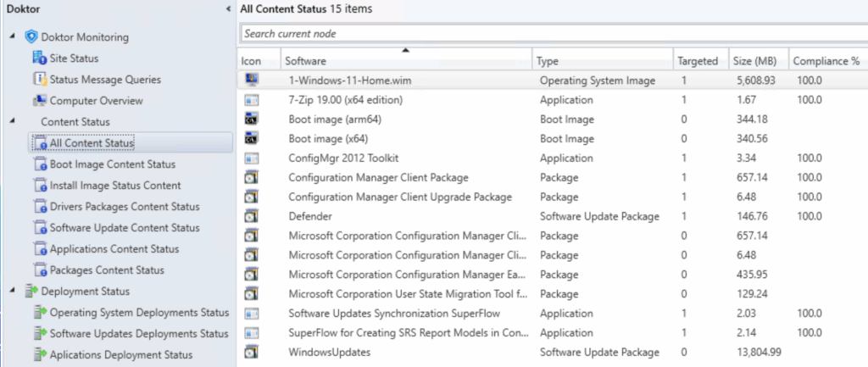Click the Boot image (arm64) row icon
This screenshot has height=367, width=868.
point(251,120)
